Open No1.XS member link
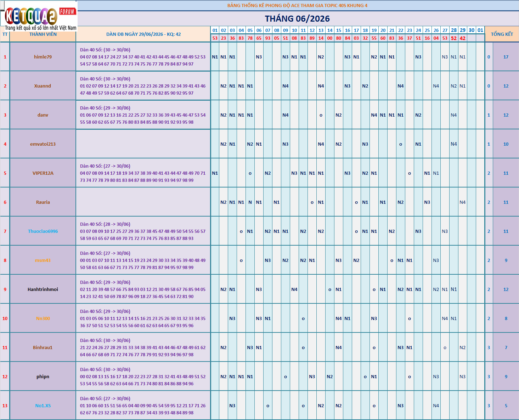 tap(43, 405)
